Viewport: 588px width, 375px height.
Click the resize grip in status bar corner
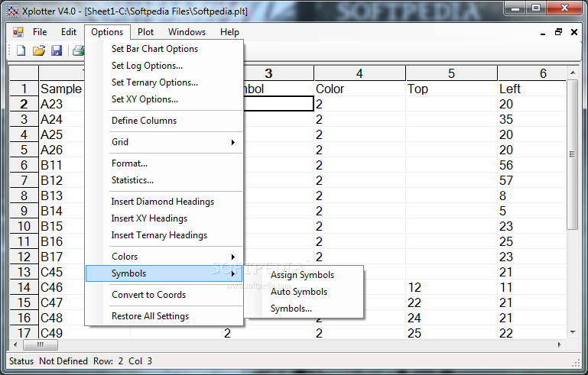pos(576,363)
